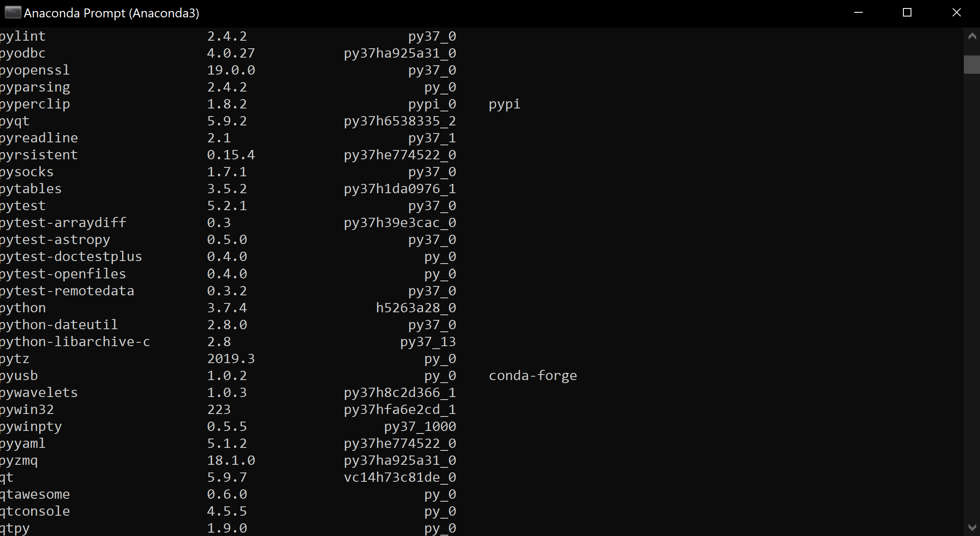Image resolution: width=980 pixels, height=536 pixels.
Task: Close the Anaconda Prompt window
Action: click(x=956, y=13)
